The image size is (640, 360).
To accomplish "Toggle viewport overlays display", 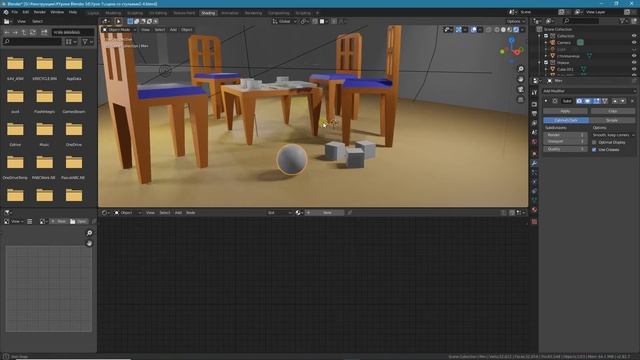I will [x=473, y=30].
